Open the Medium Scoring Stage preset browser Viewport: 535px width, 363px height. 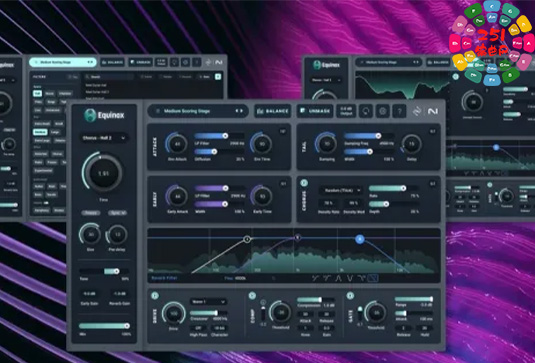pyautogui.click(x=198, y=111)
